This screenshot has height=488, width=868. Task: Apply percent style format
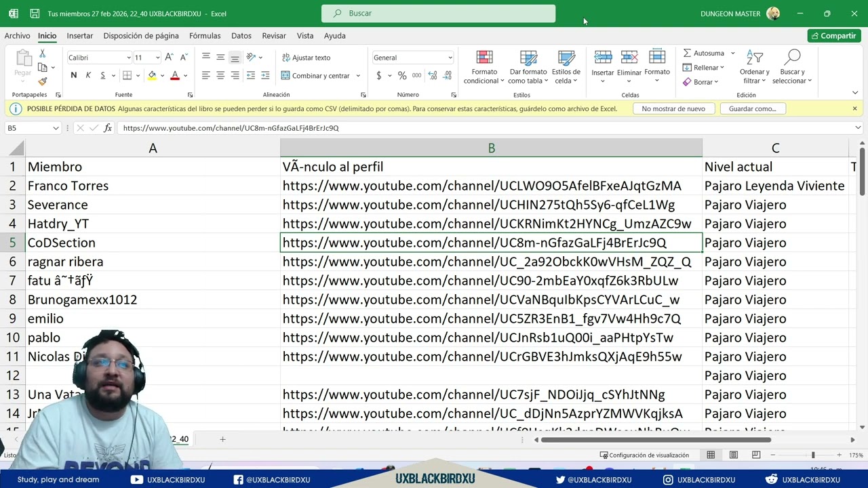[402, 75]
